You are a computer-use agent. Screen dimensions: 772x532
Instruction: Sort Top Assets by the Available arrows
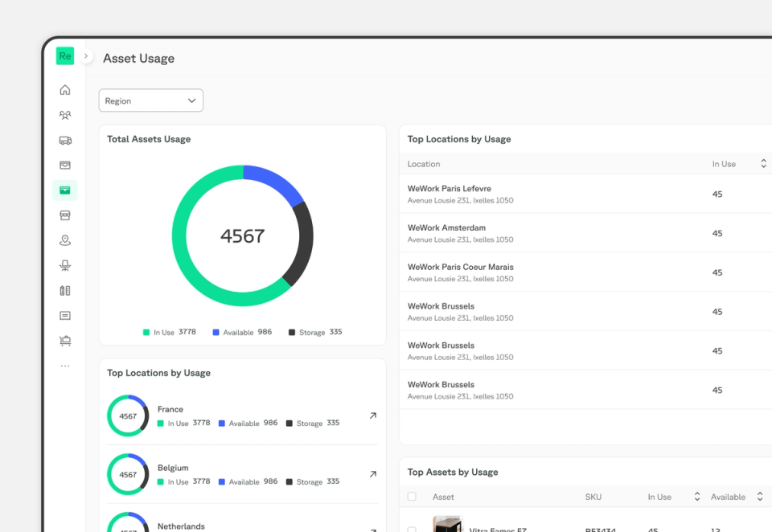(x=760, y=497)
